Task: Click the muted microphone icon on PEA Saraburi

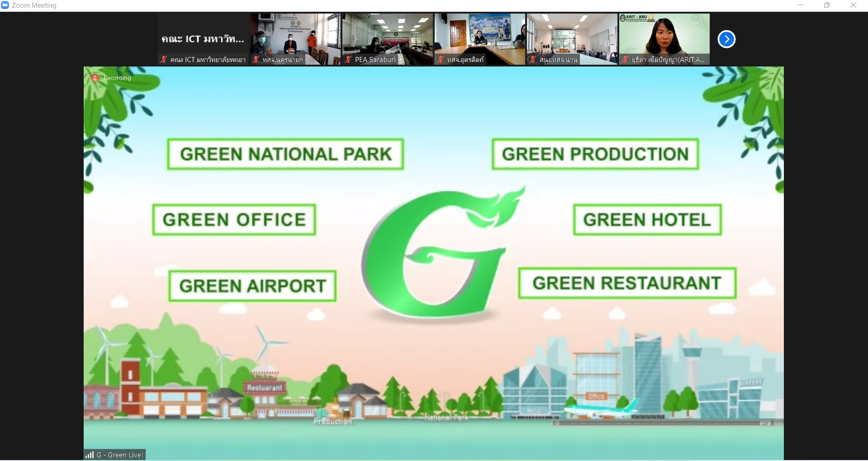Action: click(348, 60)
